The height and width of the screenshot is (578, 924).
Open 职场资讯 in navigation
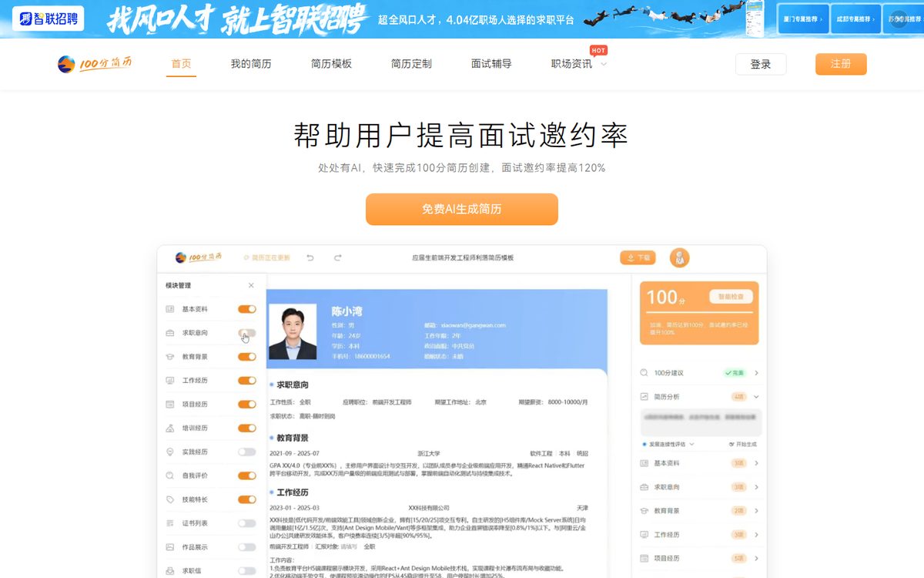(x=571, y=64)
